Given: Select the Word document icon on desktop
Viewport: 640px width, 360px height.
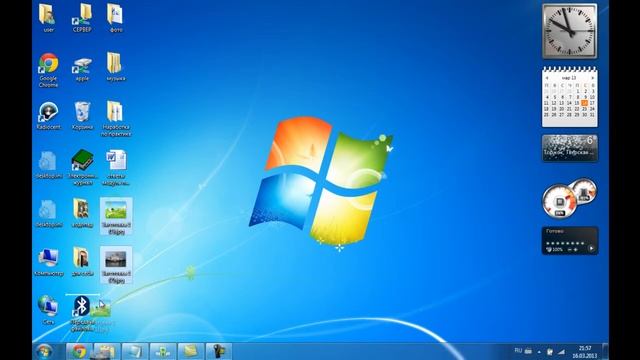Looking at the screenshot, I should [116, 167].
